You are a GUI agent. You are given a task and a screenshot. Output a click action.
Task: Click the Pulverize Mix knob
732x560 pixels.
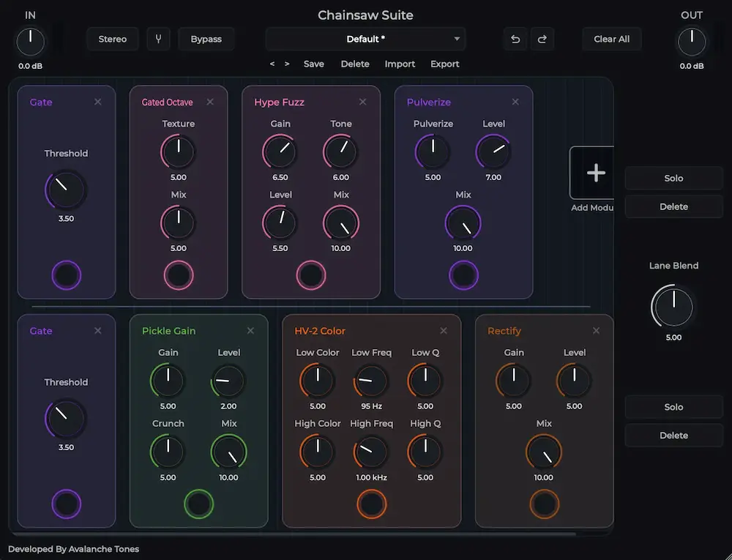(463, 223)
